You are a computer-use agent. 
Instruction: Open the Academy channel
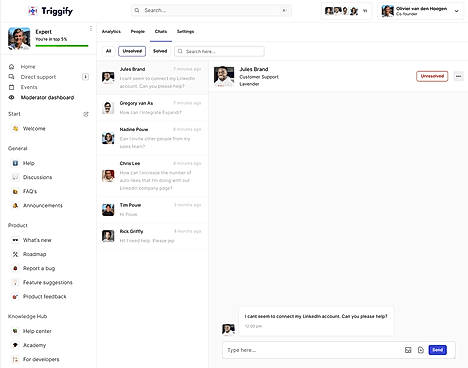[x=34, y=345]
